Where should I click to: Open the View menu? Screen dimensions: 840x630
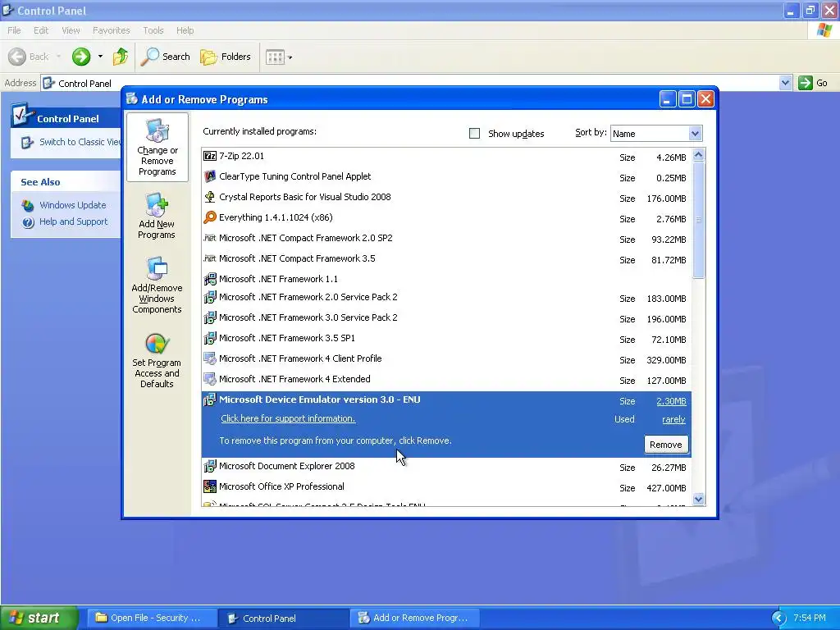[71, 30]
